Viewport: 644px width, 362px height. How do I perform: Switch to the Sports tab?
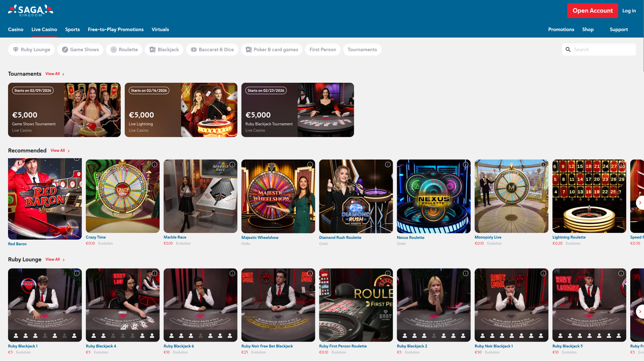(72, 29)
